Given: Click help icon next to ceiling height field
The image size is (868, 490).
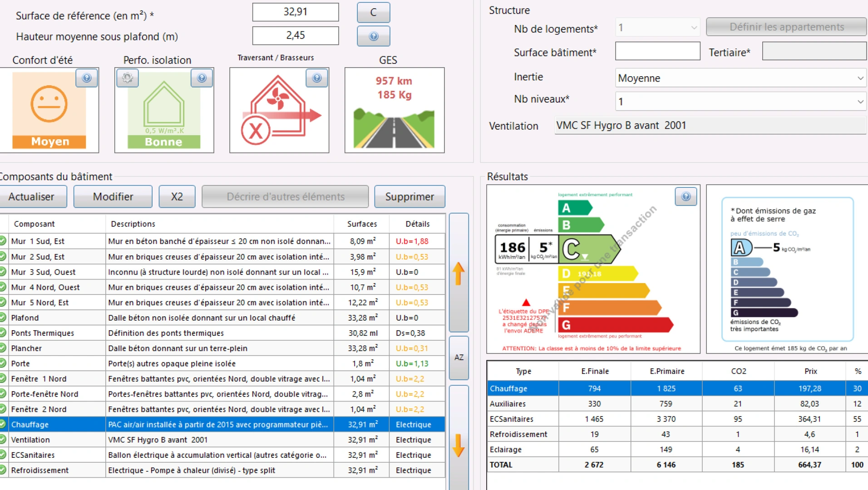Looking at the screenshot, I should [x=373, y=36].
